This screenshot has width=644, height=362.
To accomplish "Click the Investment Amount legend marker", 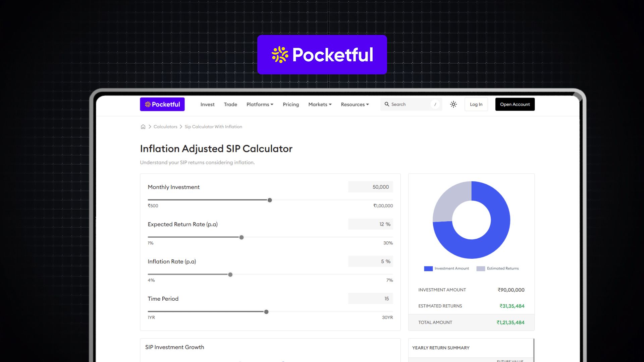I will (x=428, y=268).
